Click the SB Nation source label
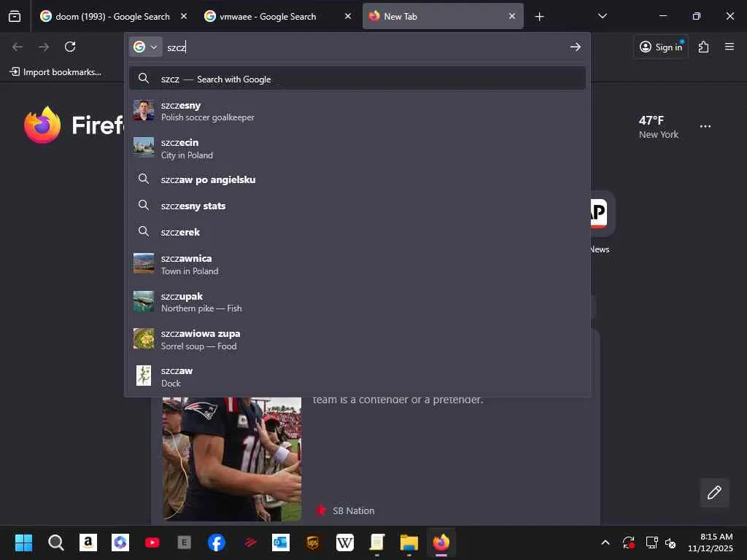747x560 pixels. pyautogui.click(x=353, y=510)
